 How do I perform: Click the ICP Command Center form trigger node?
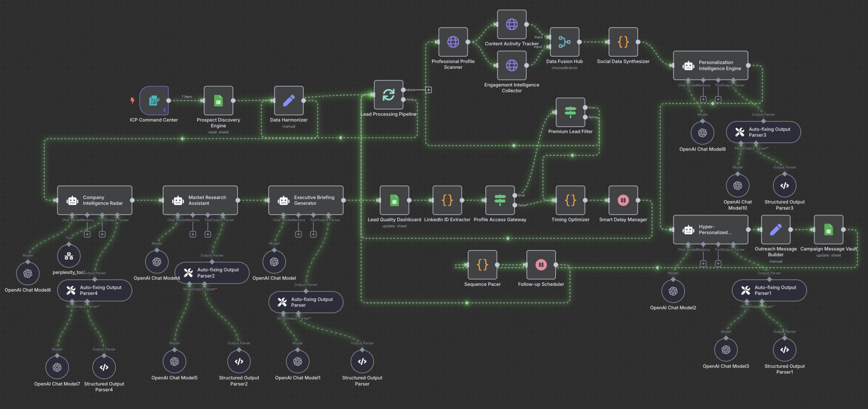point(154,100)
